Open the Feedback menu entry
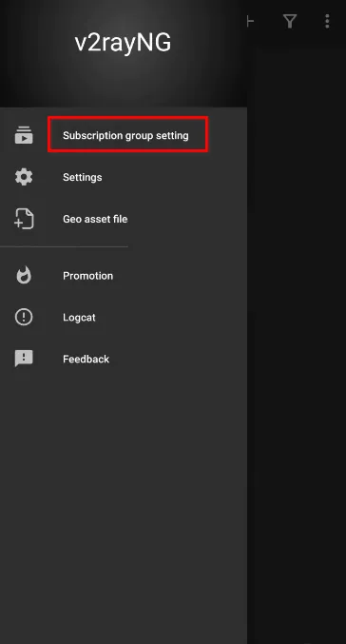The height and width of the screenshot is (644, 346). coord(124,359)
